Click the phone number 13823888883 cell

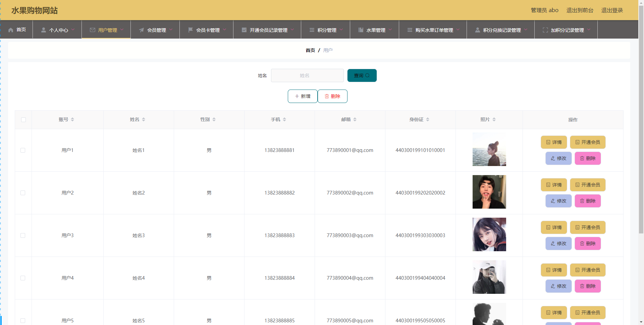coord(279,235)
